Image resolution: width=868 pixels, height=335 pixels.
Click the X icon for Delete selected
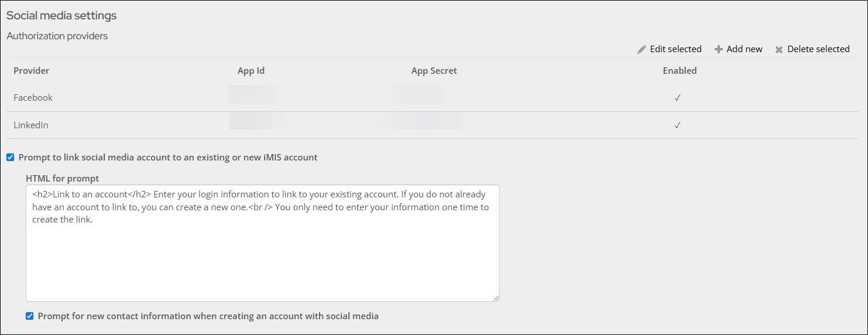779,50
